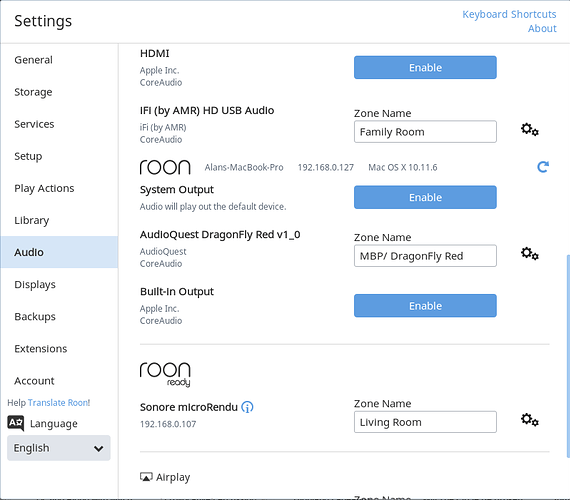The image size is (570, 500).
Task: Click the Airplay icon
Action: pyautogui.click(x=146, y=477)
